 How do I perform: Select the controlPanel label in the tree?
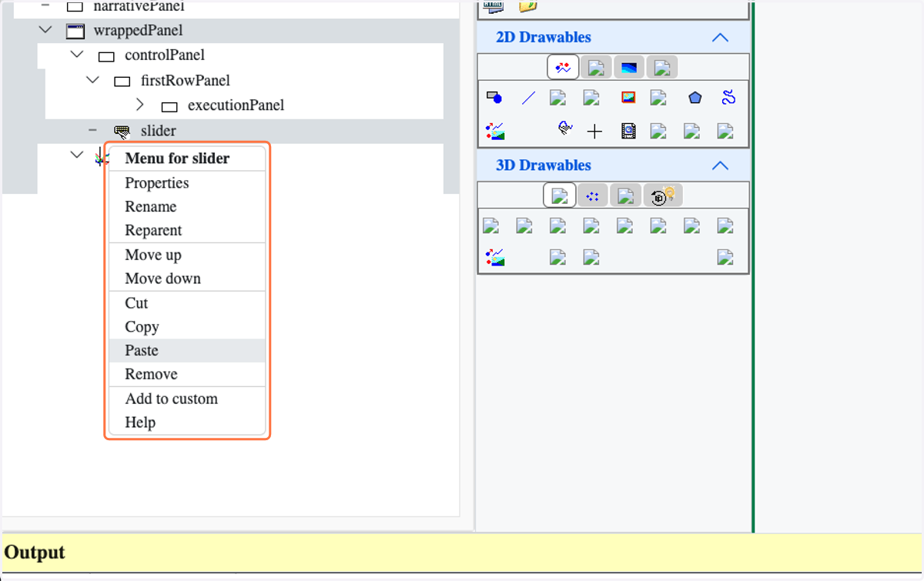point(165,55)
